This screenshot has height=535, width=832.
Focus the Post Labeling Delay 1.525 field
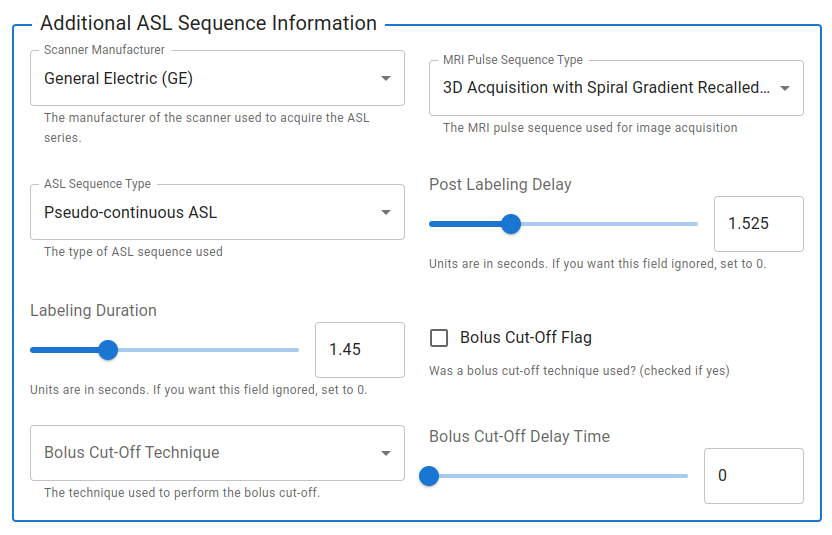(759, 224)
